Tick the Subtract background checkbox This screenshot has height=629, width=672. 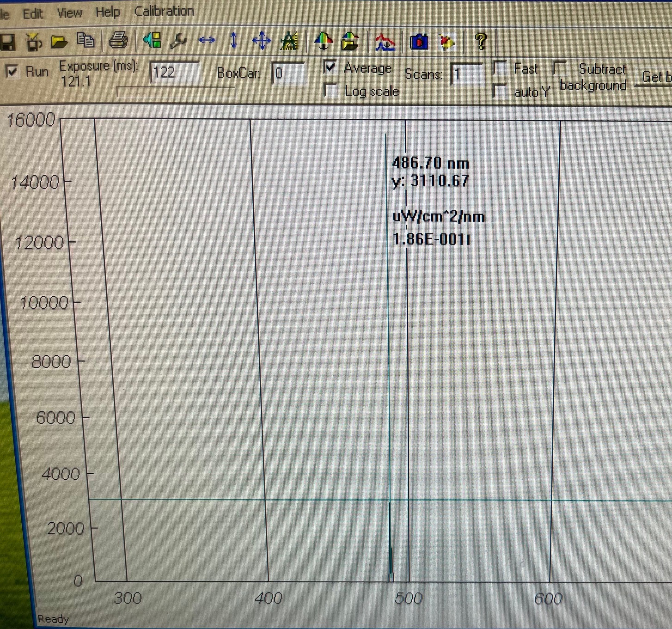[560, 69]
